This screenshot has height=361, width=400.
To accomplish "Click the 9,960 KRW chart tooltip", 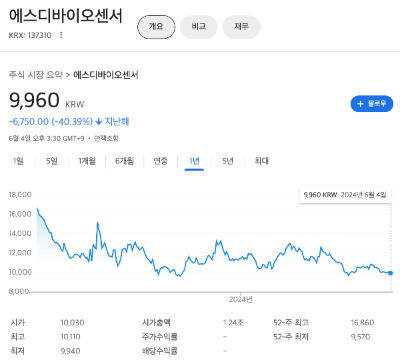I will tap(345, 195).
